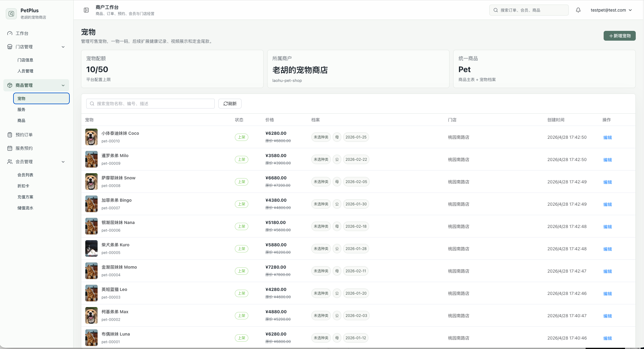This screenshot has height=349, width=644.
Task: Open the notifications bell
Action: [x=578, y=10]
